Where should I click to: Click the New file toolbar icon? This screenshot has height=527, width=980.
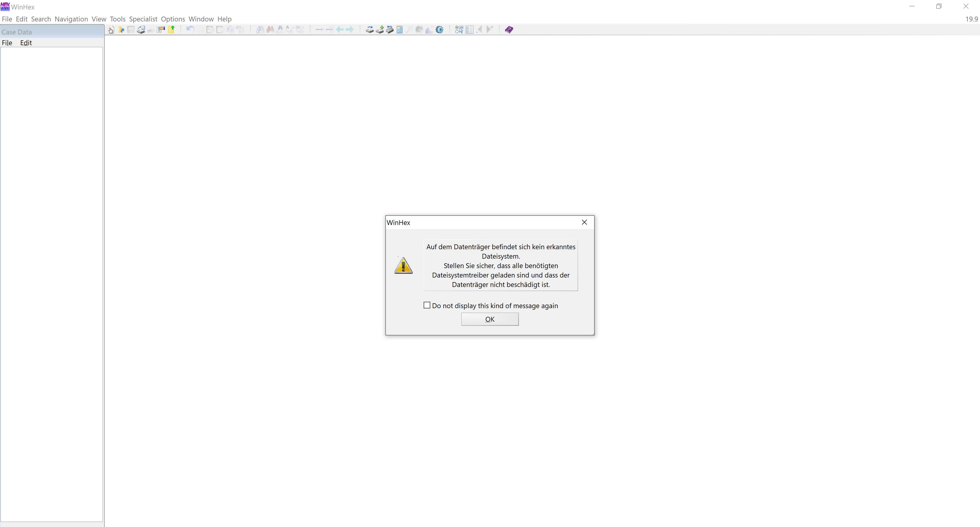click(111, 30)
